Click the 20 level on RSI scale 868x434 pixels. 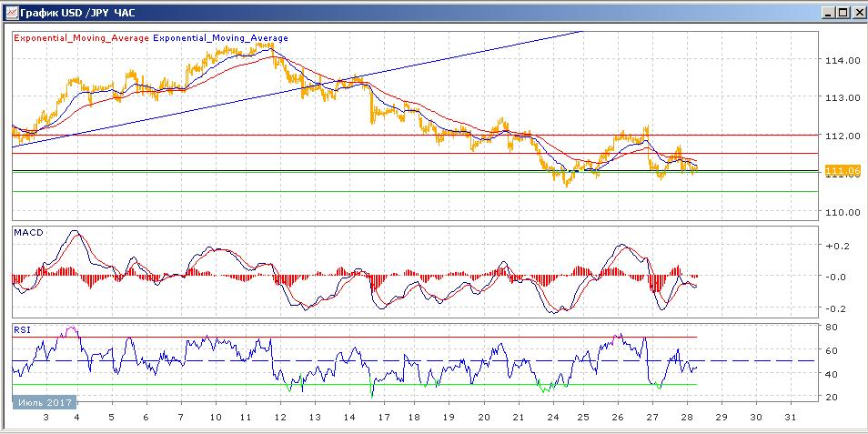point(831,398)
